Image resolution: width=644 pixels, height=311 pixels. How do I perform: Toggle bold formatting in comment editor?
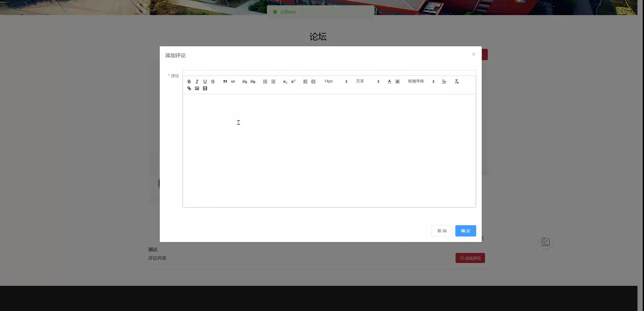pos(189,82)
